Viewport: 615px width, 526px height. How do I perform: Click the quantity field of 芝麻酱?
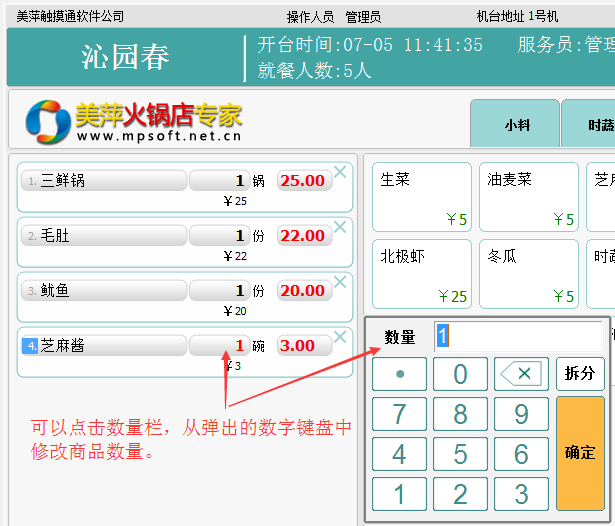219,346
